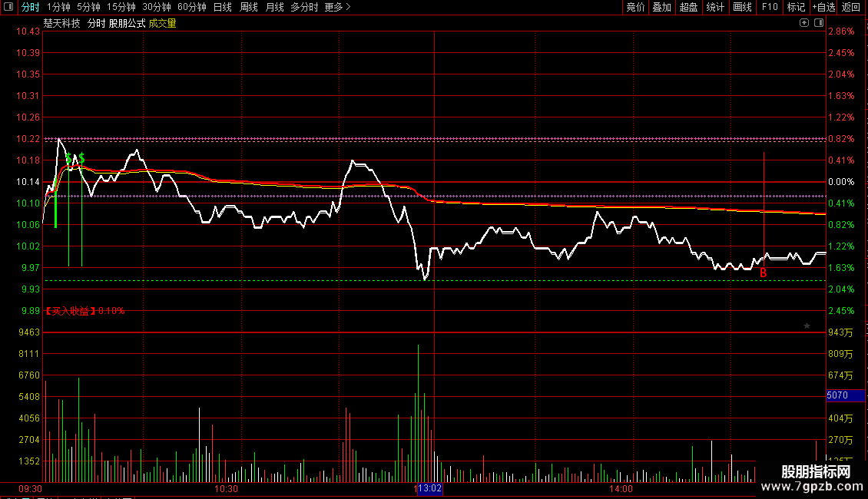Click the 楚天科技 stock name label
Image resolution: width=868 pixels, height=499 pixels.
[62, 23]
